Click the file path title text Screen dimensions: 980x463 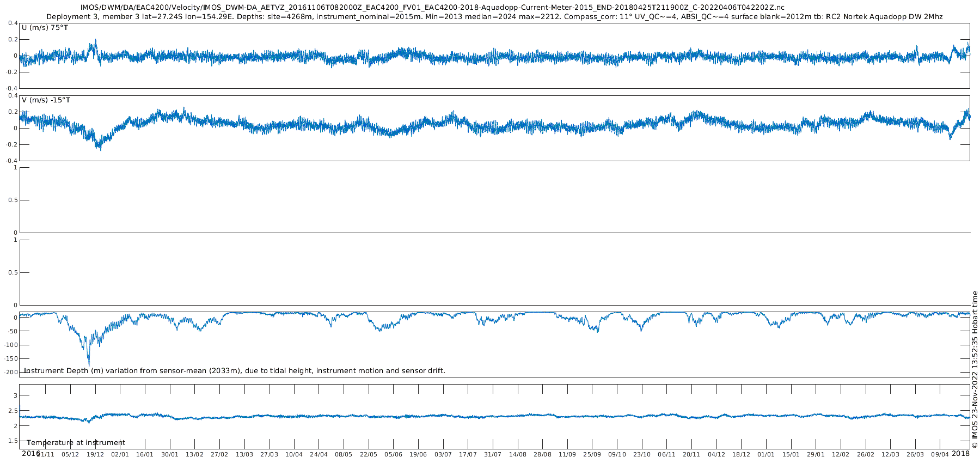[x=433, y=7]
